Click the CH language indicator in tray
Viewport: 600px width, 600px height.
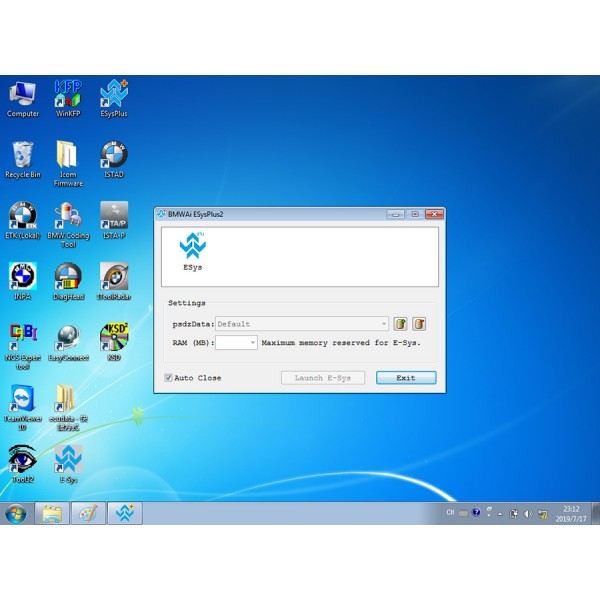(x=450, y=512)
